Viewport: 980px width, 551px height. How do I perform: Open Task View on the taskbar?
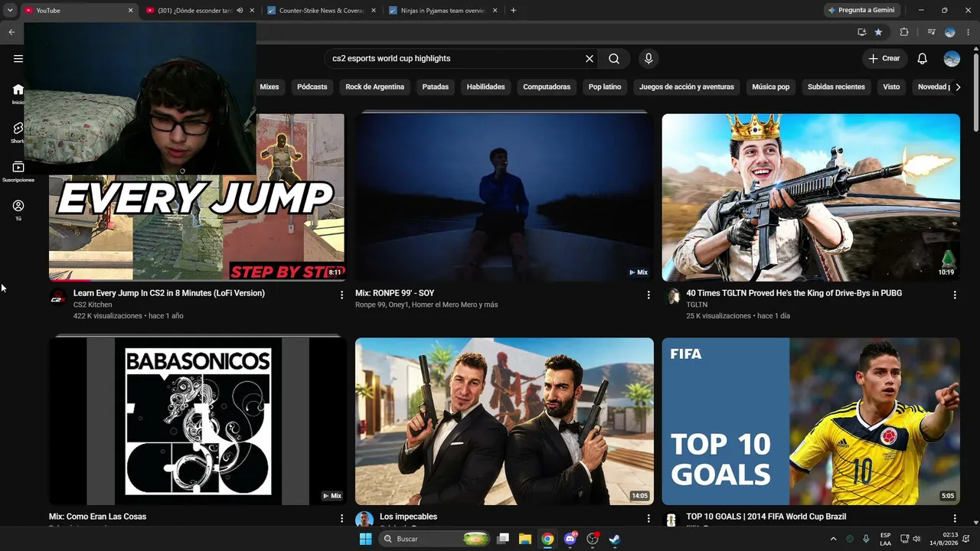click(x=503, y=539)
